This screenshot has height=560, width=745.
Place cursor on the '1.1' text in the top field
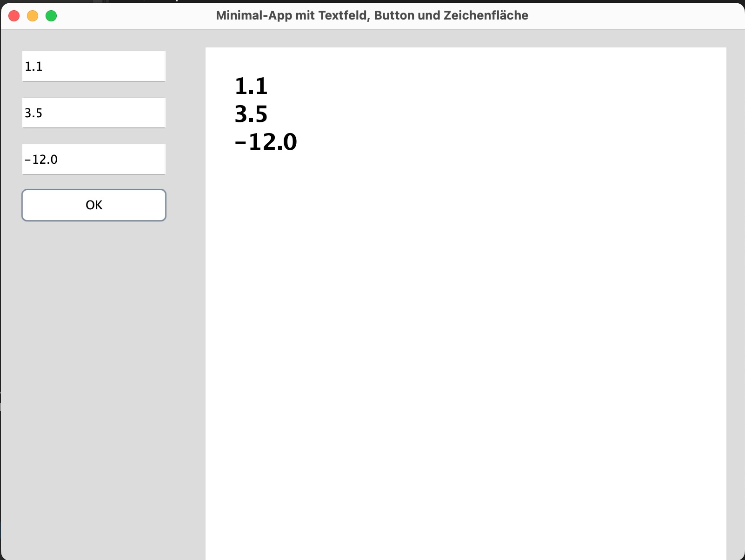[x=33, y=67]
